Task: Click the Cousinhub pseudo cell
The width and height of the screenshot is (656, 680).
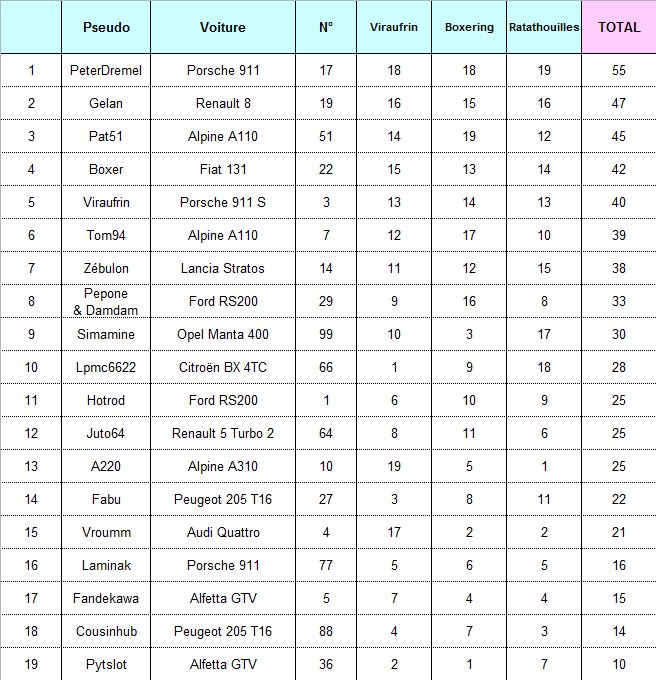Action: click(106, 632)
